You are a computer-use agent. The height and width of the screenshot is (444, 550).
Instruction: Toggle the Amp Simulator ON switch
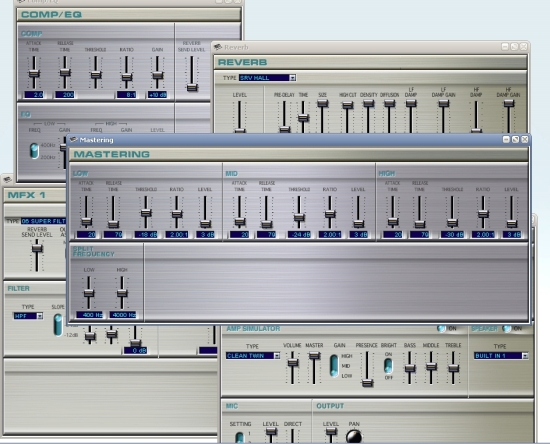pos(441,329)
